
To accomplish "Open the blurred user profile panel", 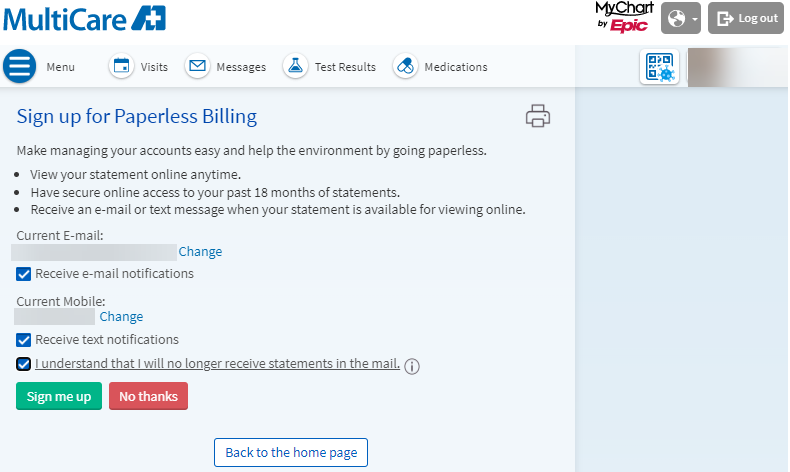I will (x=738, y=67).
